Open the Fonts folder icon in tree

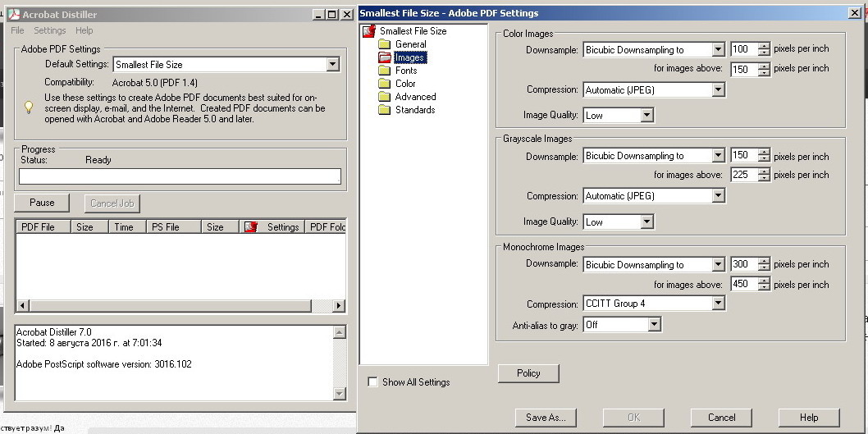coord(385,71)
